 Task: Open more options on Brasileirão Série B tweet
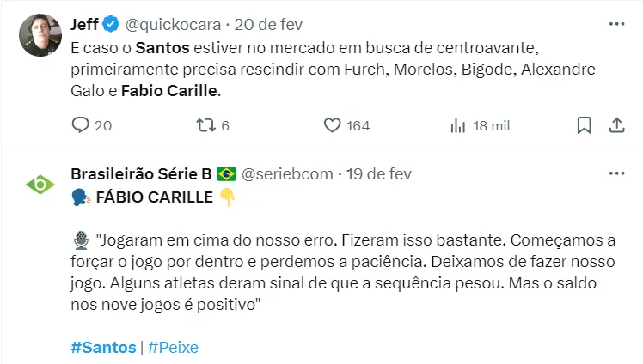(616, 173)
